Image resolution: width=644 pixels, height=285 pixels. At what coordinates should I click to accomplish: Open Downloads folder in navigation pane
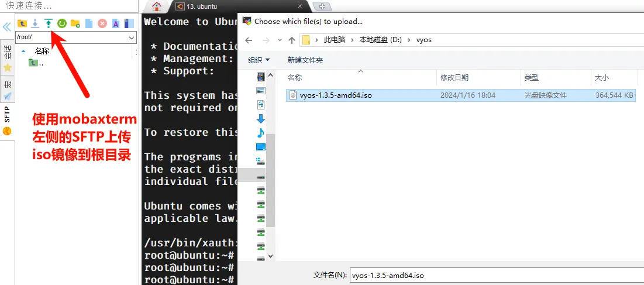pos(261,119)
